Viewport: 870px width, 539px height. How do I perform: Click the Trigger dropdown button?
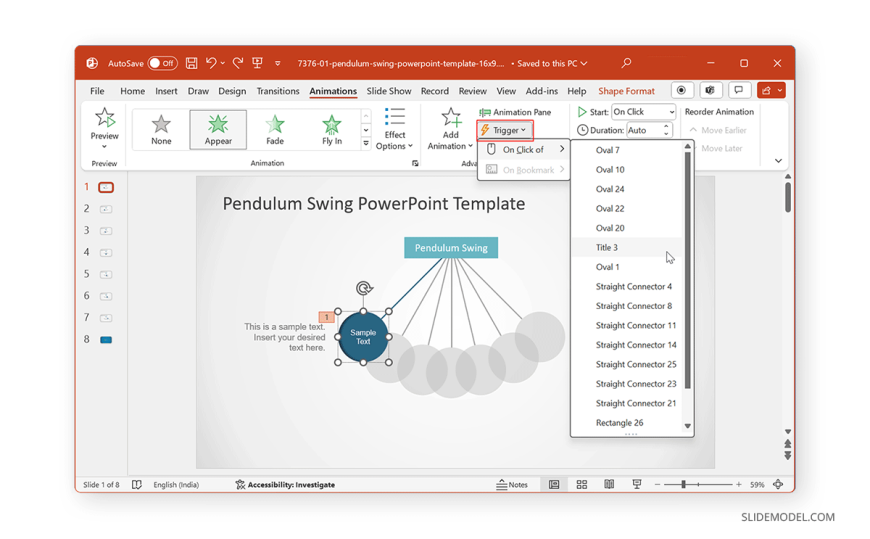point(505,130)
